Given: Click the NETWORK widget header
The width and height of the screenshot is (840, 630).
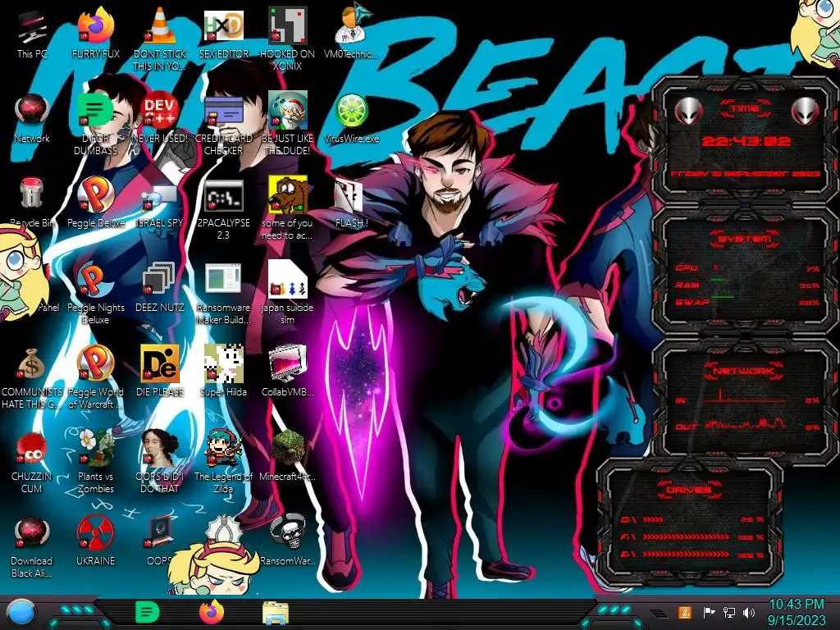Looking at the screenshot, I should point(743,371).
